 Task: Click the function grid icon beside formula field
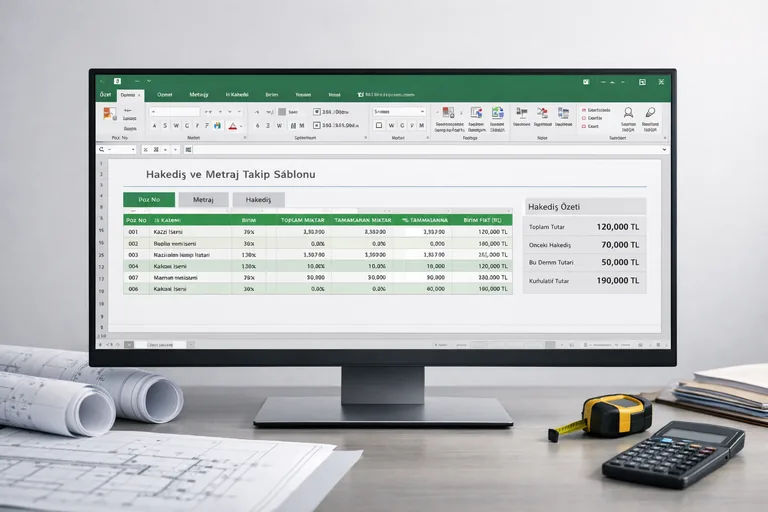pos(188,149)
